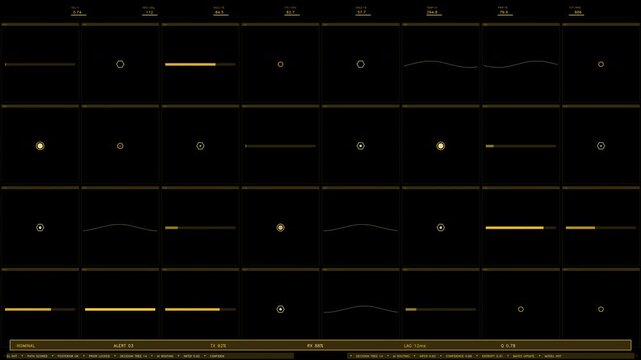Image resolution: width=641 pixels, height=360 pixels.
Task: Click the 57.7 readout at the top
Action: 362,12
